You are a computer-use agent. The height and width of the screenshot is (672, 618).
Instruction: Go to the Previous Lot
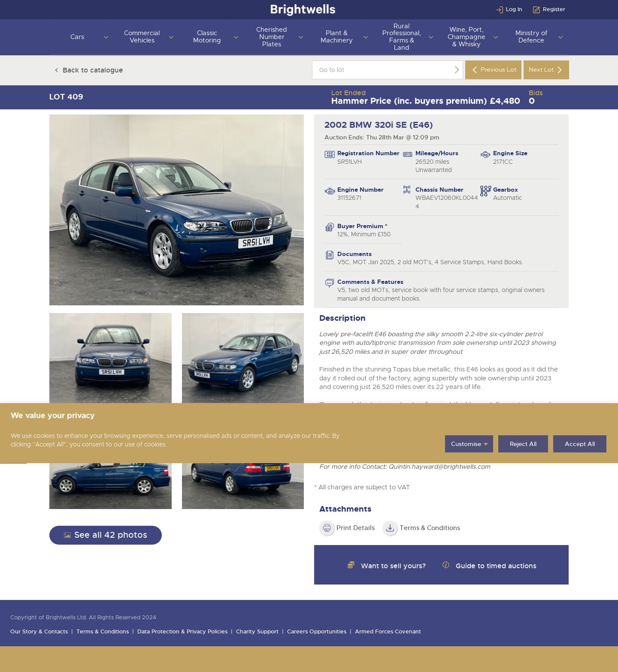coord(493,70)
